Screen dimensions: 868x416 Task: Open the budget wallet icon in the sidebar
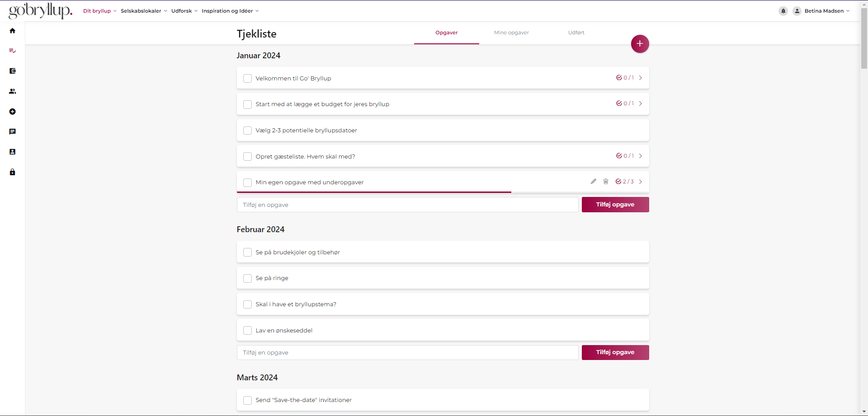(x=13, y=71)
